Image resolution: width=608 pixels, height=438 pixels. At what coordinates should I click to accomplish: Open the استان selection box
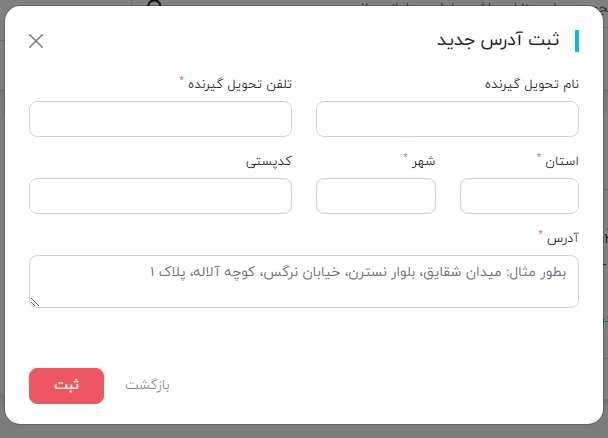tap(519, 196)
